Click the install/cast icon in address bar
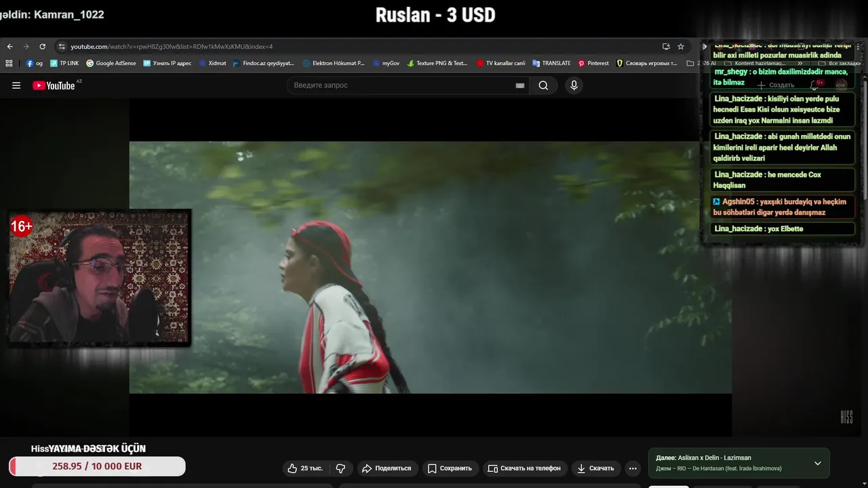868x488 pixels. (x=666, y=47)
